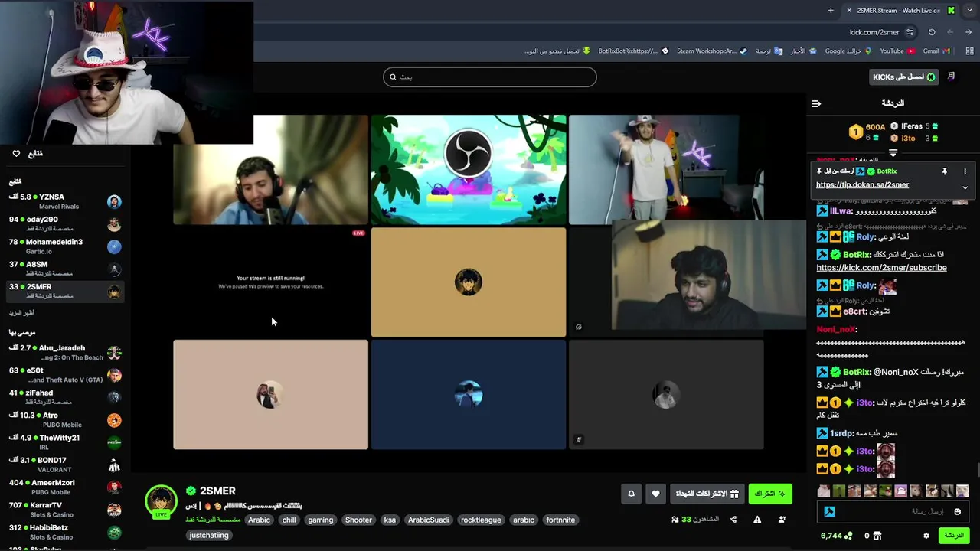Click the blue badge icon in chat input
Viewport: 980px width, 551px height.
829,511
